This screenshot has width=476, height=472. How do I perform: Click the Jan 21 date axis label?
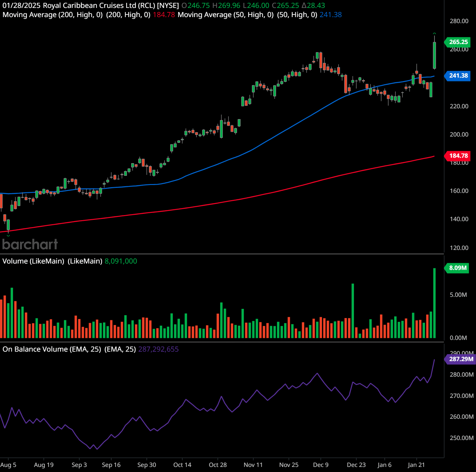(x=416, y=465)
